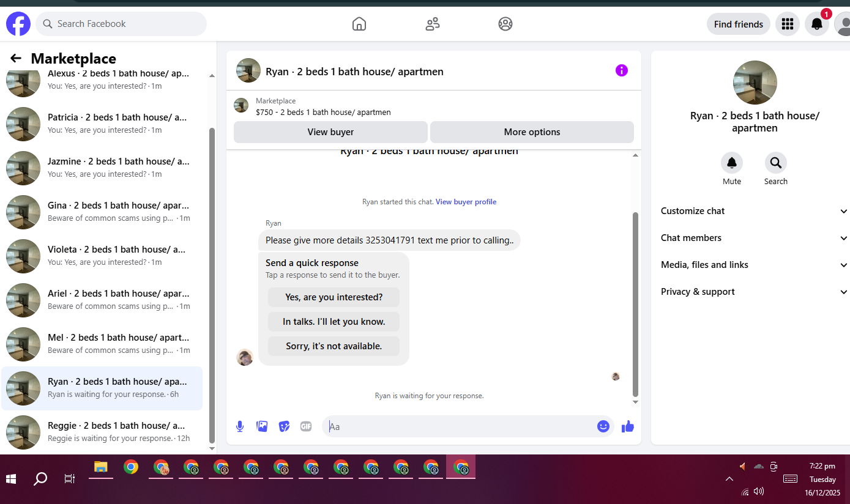Viewport: 850px width, 504px height.
Task: Open the purple conversation info icon
Action: 622,70
